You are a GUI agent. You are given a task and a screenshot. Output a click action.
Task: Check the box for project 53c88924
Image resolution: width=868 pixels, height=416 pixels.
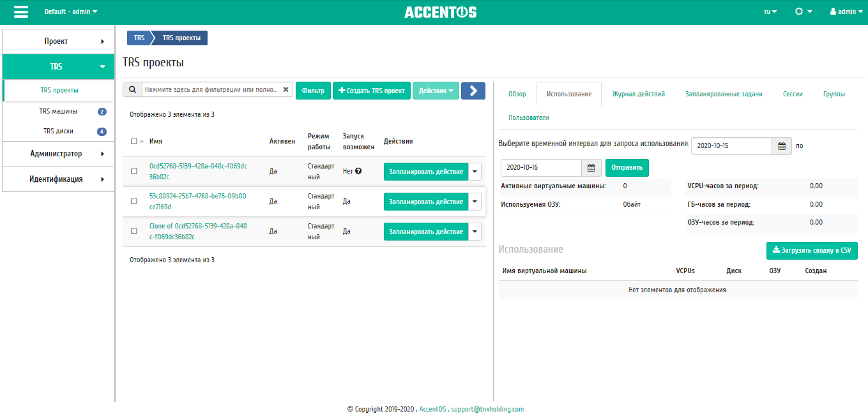pos(133,201)
